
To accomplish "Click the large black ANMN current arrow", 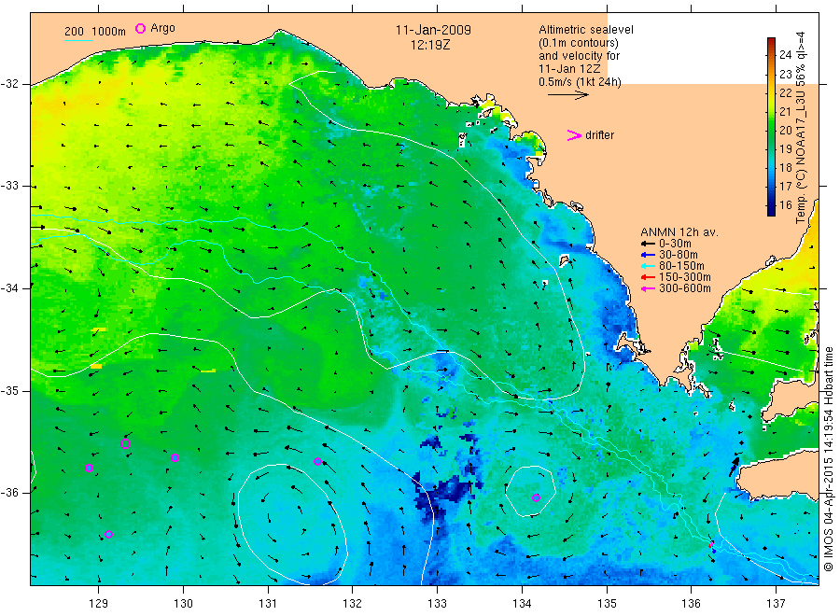I will coord(734,467).
